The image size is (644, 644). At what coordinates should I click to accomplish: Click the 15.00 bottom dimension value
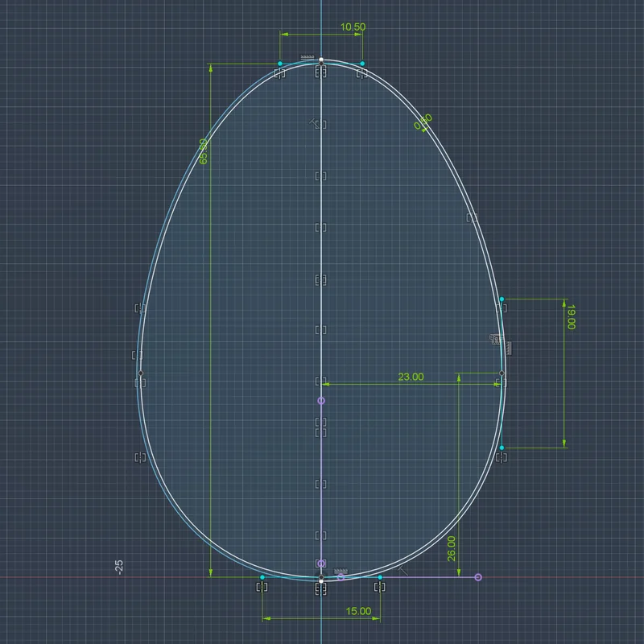point(358,611)
